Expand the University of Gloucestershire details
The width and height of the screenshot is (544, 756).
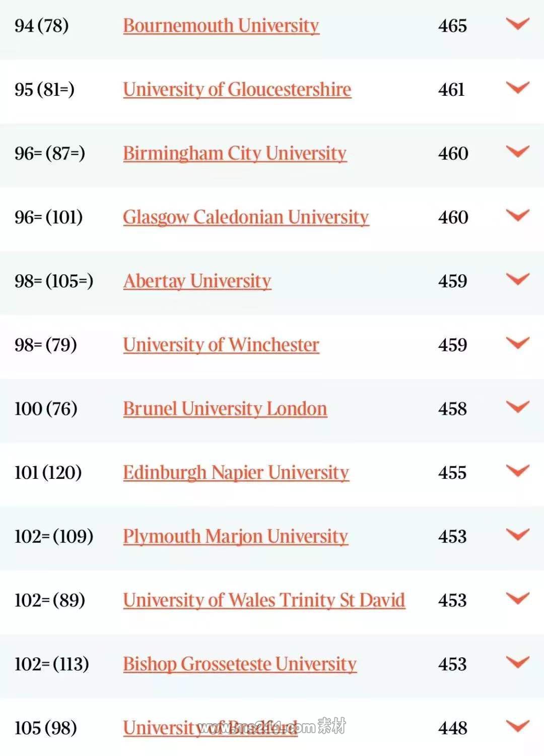(517, 88)
